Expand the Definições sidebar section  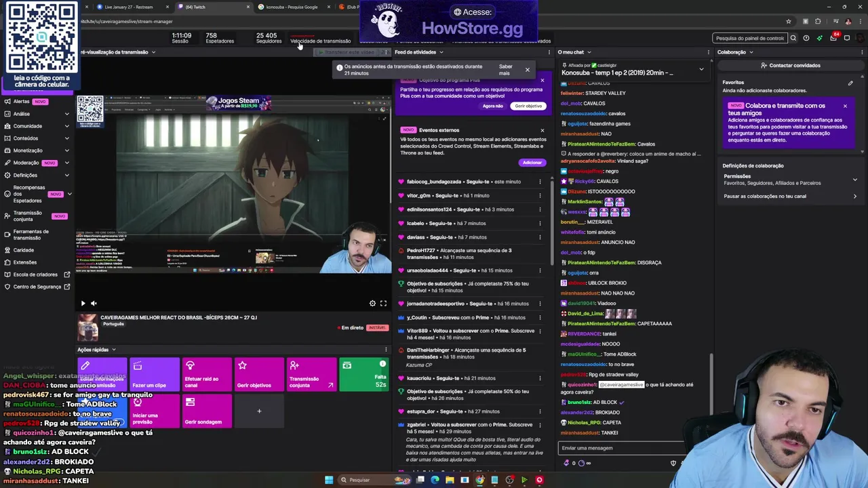point(37,175)
